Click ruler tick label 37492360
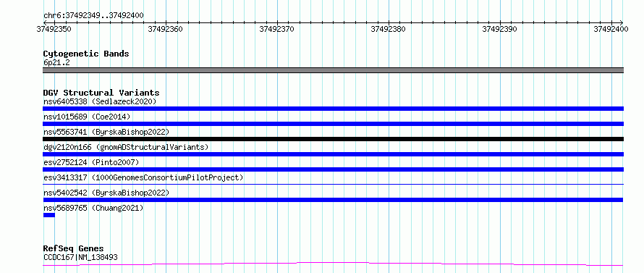The width and height of the screenshot is (644, 273). click(x=165, y=29)
